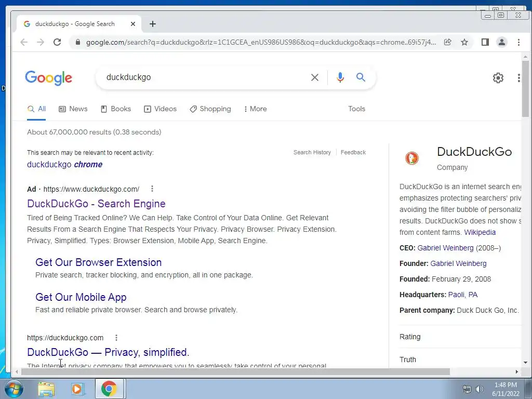Viewport: 532px width, 399px height.
Task: Click the horizontal scrollbar thumb
Action: [x=235, y=372]
